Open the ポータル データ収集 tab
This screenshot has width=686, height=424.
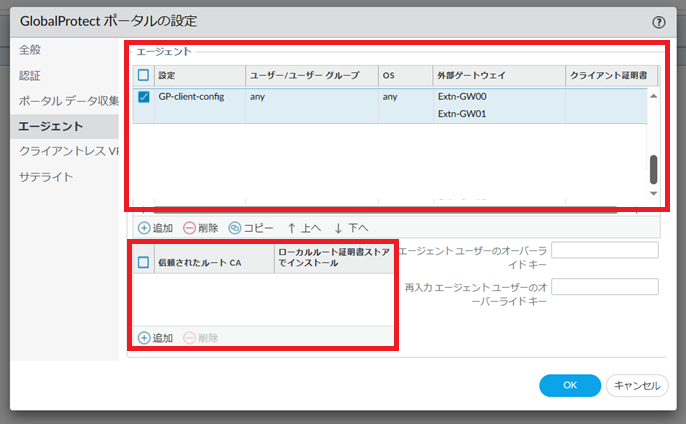pos(68,101)
